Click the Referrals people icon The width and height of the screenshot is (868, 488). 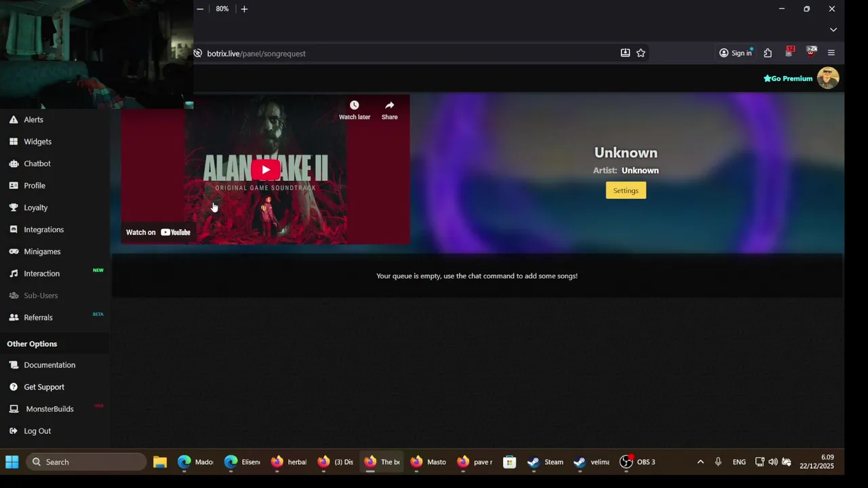point(14,317)
